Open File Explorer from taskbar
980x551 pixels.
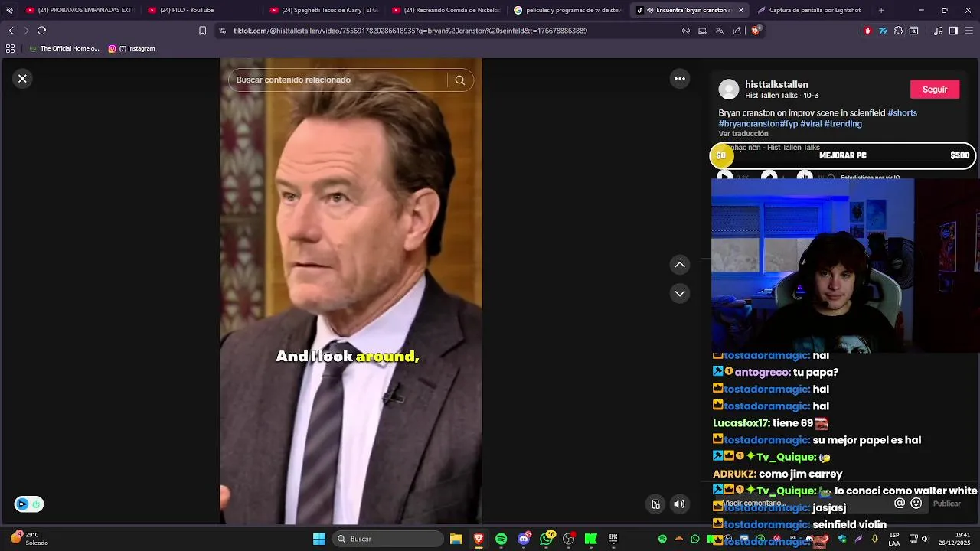[x=456, y=539]
